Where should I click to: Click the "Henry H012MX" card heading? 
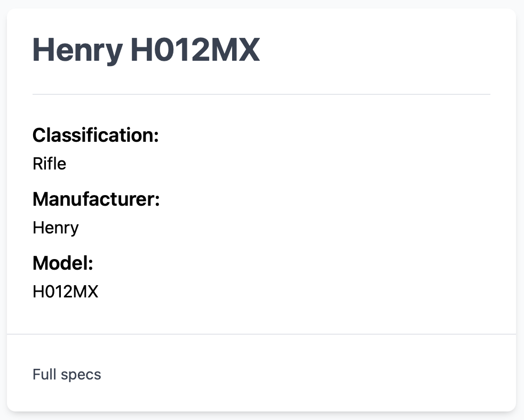[146, 50]
